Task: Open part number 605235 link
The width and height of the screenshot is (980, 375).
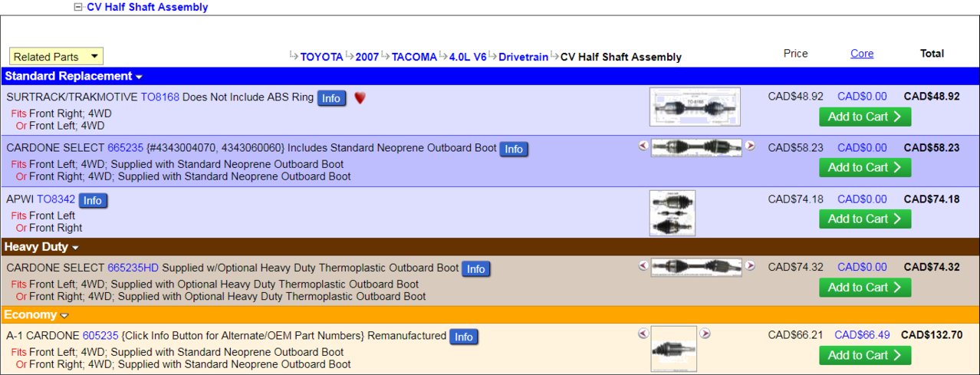Action: [x=100, y=336]
